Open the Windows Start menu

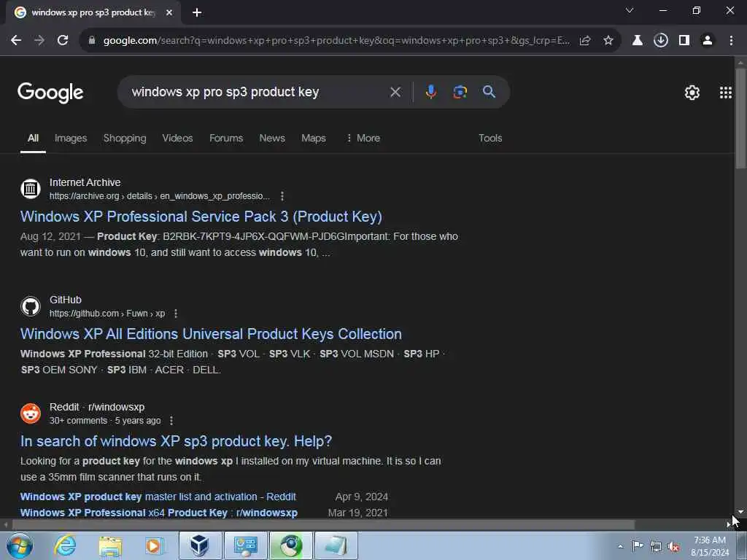click(x=19, y=545)
